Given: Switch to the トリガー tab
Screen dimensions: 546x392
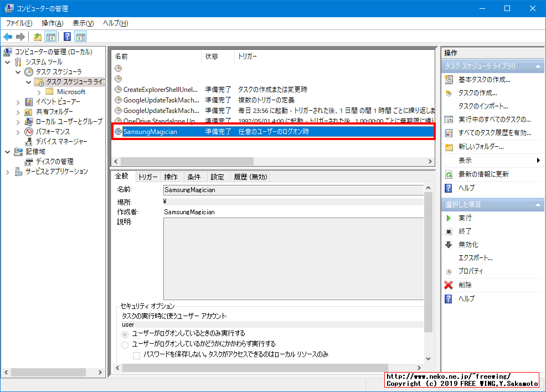Looking at the screenshot, I should (x=148, y=177).
